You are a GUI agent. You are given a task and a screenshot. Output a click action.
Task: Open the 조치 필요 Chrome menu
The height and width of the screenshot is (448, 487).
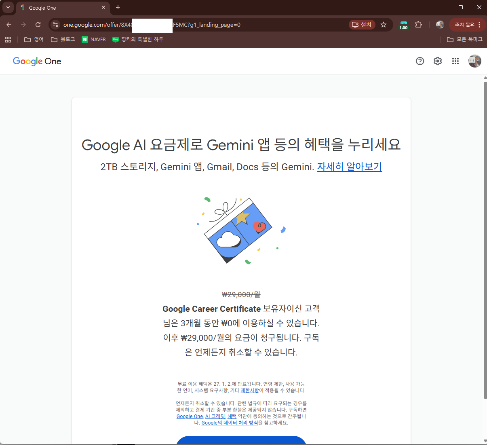pyautogui.click(x=467, y=25)
